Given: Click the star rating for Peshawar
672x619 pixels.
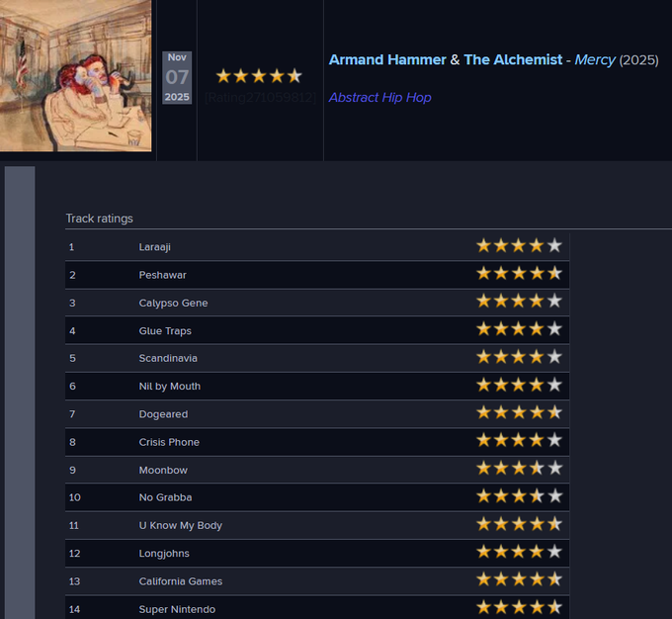Looking at the screenshot, I should pyautogui.click(x=519, y=273).
